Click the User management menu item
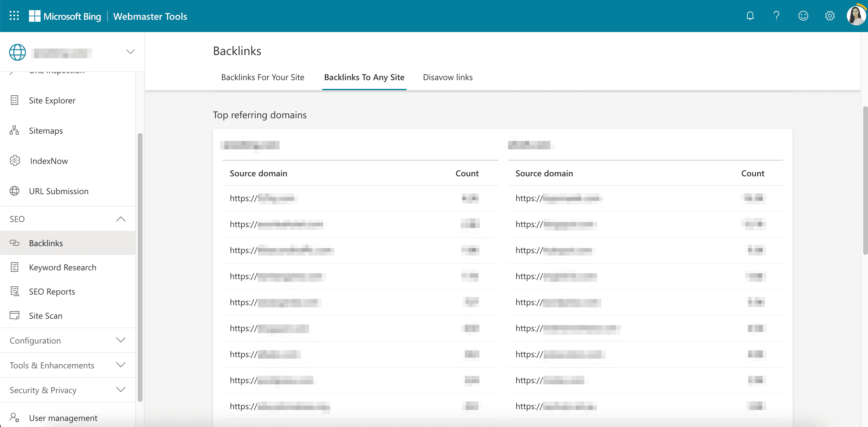 63,418
